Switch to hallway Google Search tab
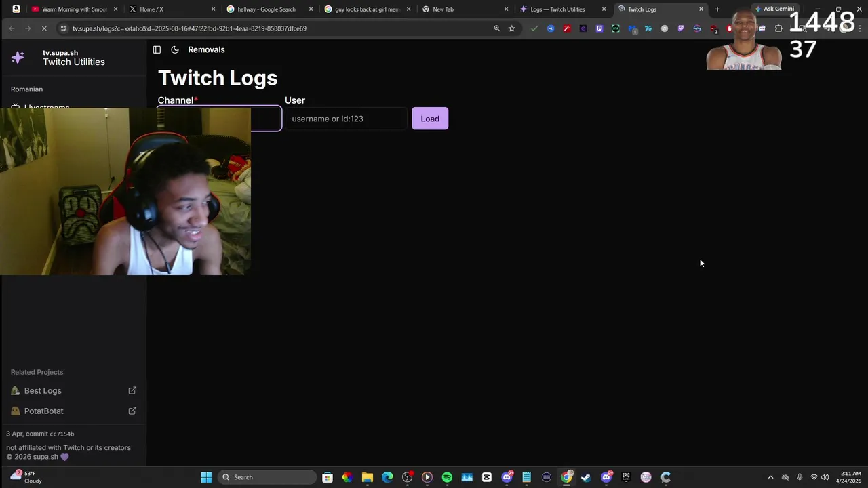Viewport: 868px width, 488px height. click(270, 9)
